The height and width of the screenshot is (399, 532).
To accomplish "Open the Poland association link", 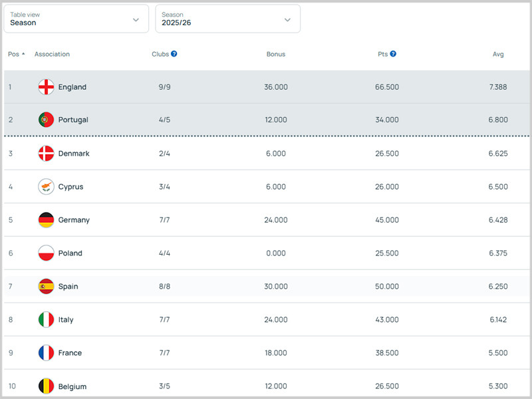I will [x=70, y=253].
